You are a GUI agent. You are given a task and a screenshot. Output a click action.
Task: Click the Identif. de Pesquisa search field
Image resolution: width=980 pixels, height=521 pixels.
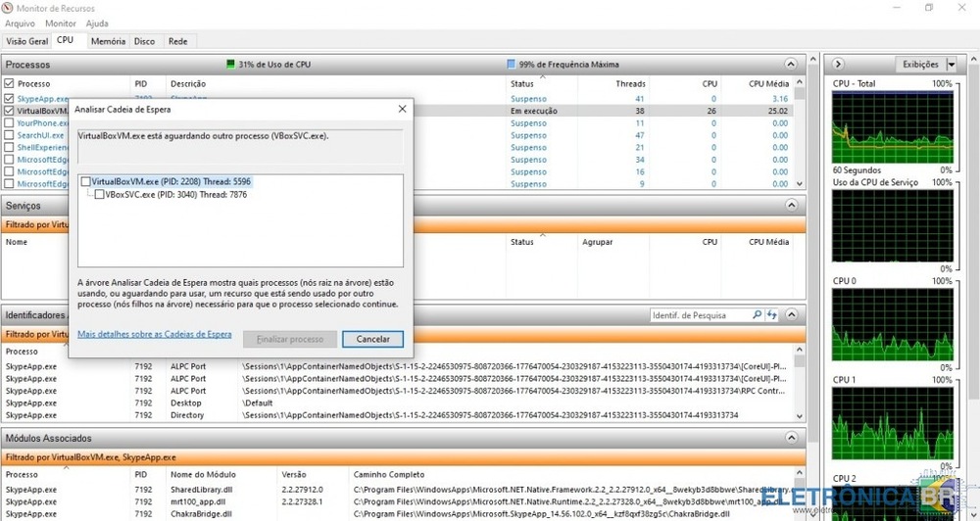700,315
